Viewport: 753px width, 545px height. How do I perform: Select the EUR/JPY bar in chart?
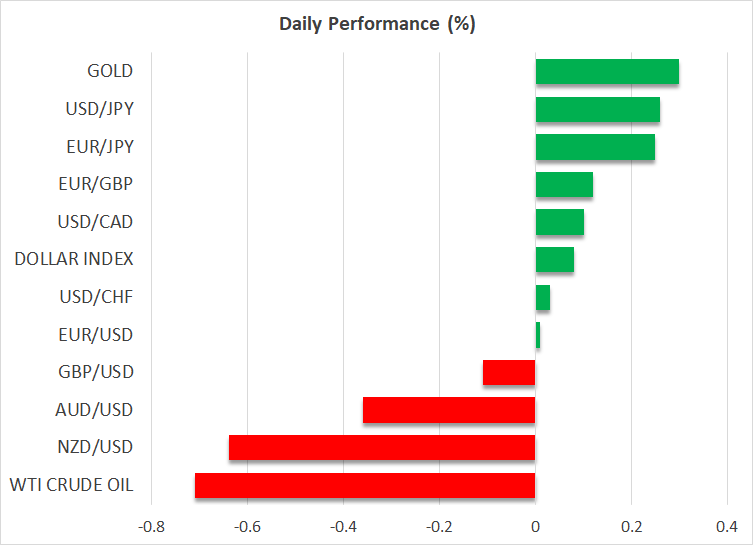click(x=595, y=147)
